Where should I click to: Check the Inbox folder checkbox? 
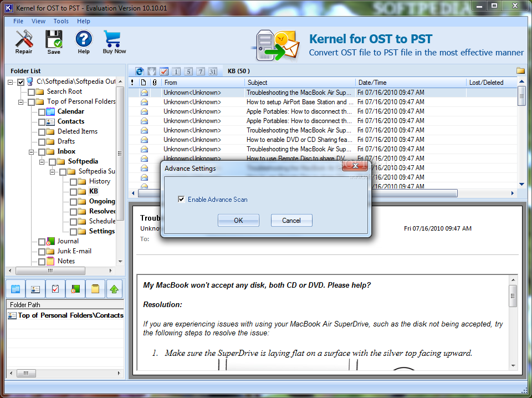(42, 152)
